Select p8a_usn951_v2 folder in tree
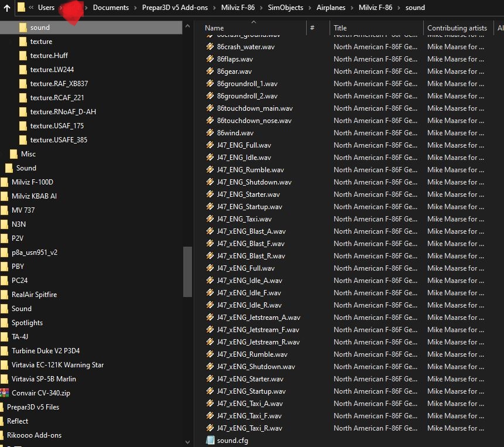 point(35,252)
